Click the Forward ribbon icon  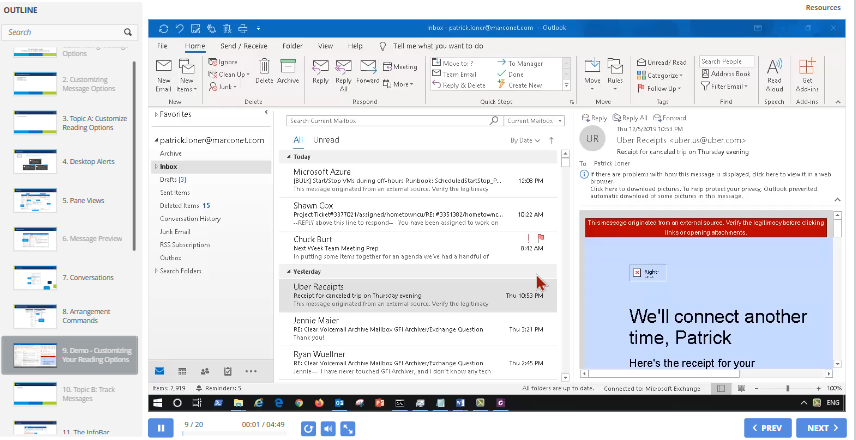click(x=368, y=67)
